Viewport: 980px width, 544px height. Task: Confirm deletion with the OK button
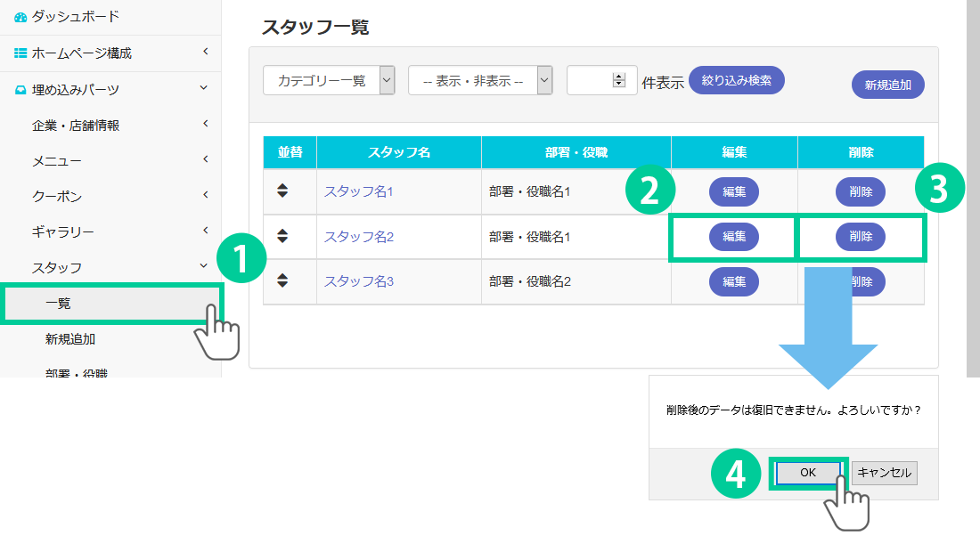tap(807, 473)
